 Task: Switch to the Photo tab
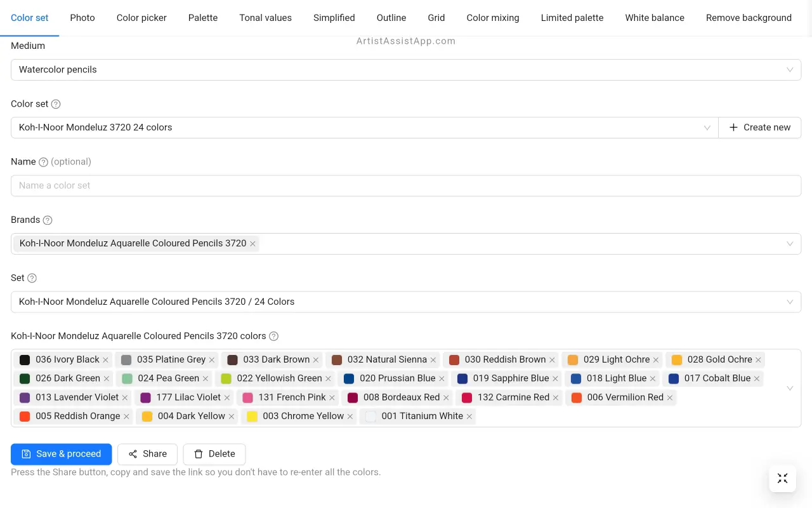(x=82, y=18)
